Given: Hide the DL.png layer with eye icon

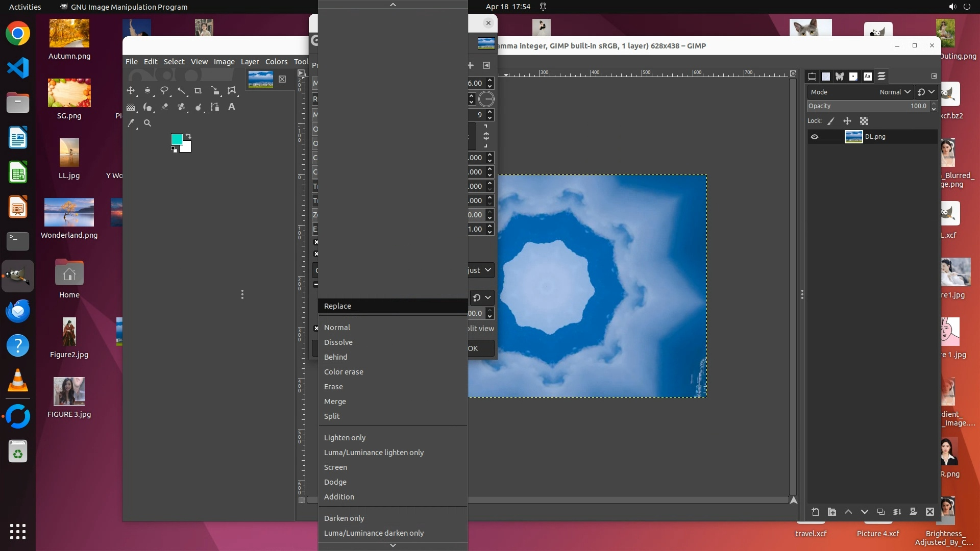Looking at the screenshot, I should pyautogui.click(x=815, y=137).
